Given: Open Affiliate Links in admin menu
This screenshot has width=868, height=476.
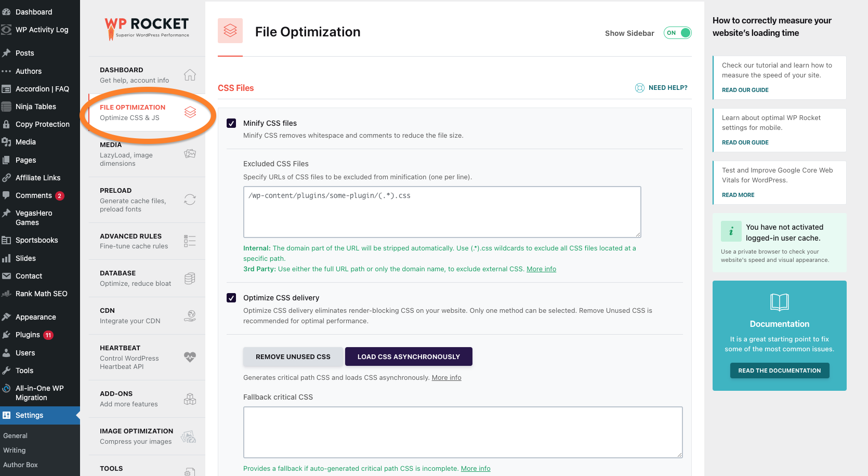Looking at the screenshot, I should click(x=40, y=178).
